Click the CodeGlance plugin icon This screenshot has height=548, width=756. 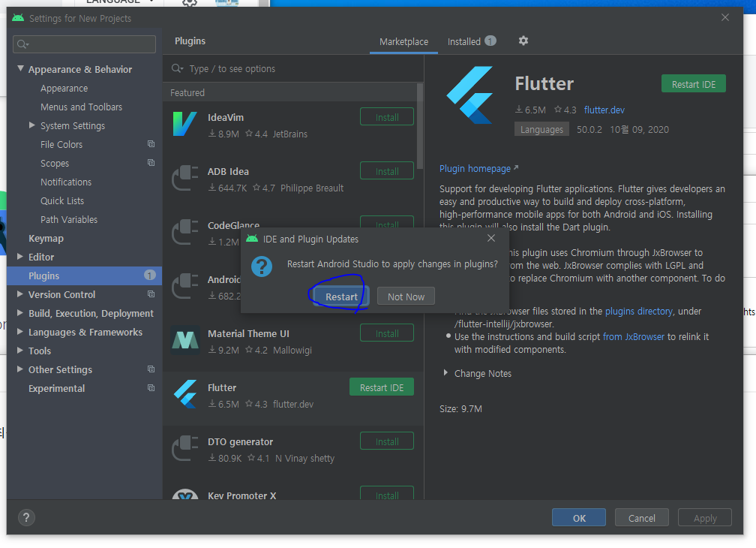[x=185, y=232]
